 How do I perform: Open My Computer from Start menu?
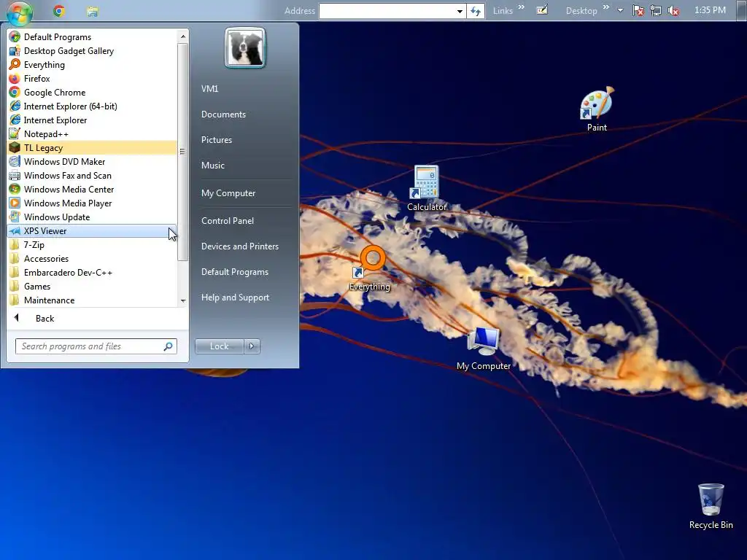pyautogui.click(x=228, y=193)
